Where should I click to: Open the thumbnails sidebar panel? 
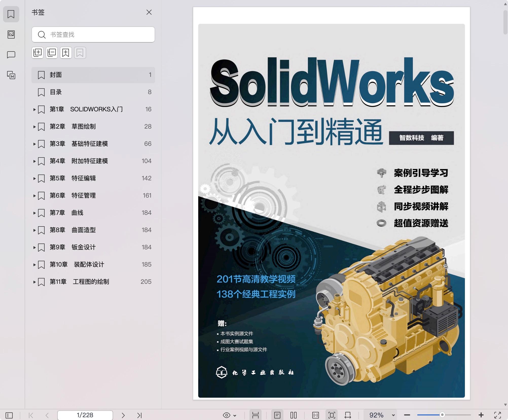pos(11,34)
